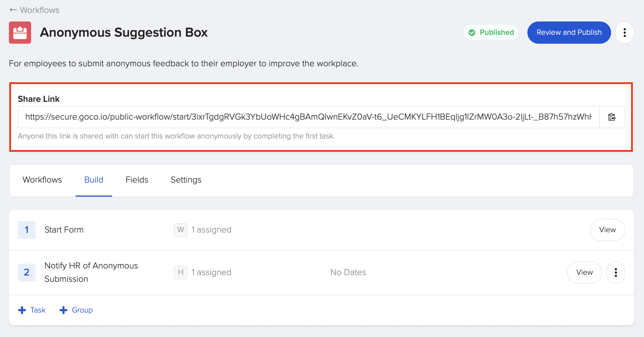
Task: Open task 2 more options menu
Action: pos(616,273)
